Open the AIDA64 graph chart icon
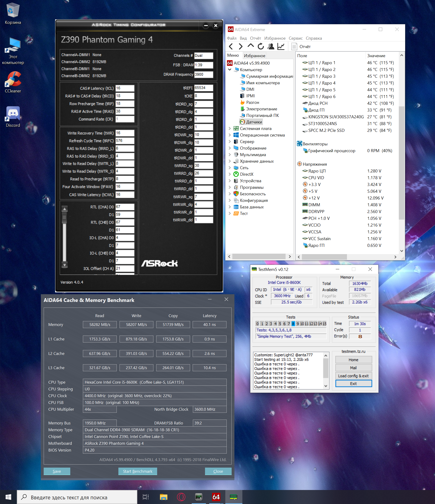Viewport: 435px width, 504px height. point(281,46)
